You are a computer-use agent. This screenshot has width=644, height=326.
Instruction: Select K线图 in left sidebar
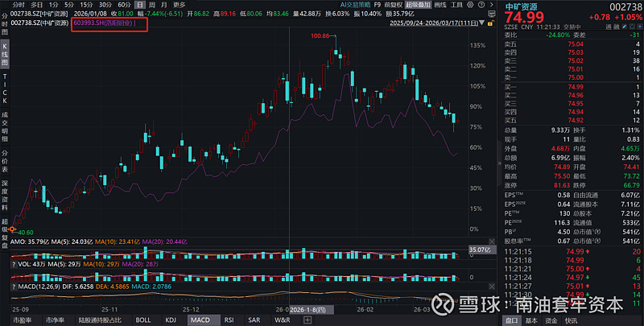click(x=5, y=53)
